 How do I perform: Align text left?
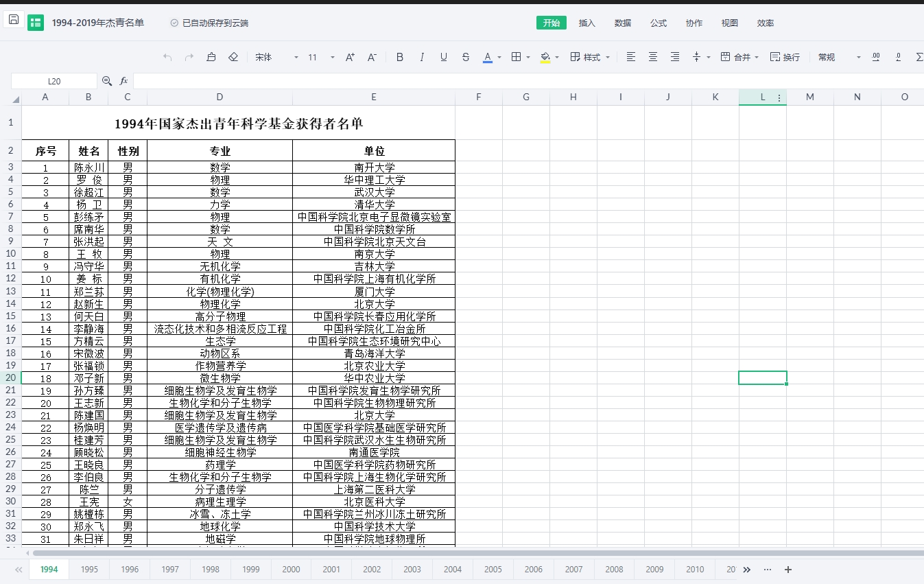tap(631, 57)
